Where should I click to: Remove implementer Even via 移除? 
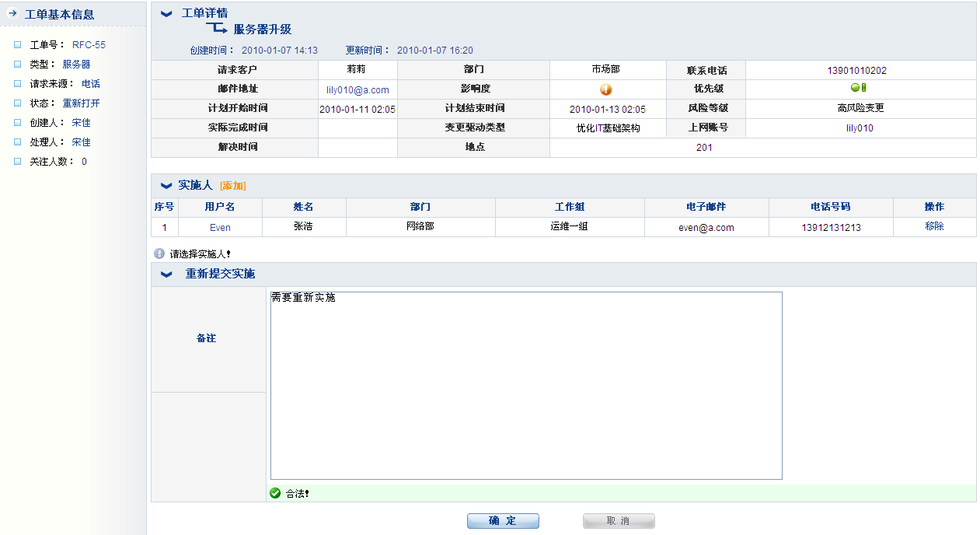934,226
